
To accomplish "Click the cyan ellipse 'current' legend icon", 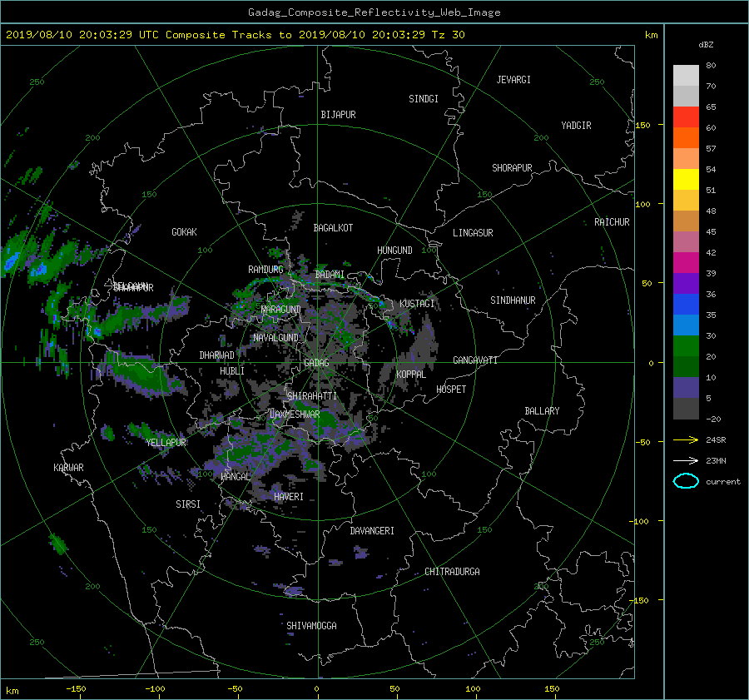I will (x=686, y=481).
